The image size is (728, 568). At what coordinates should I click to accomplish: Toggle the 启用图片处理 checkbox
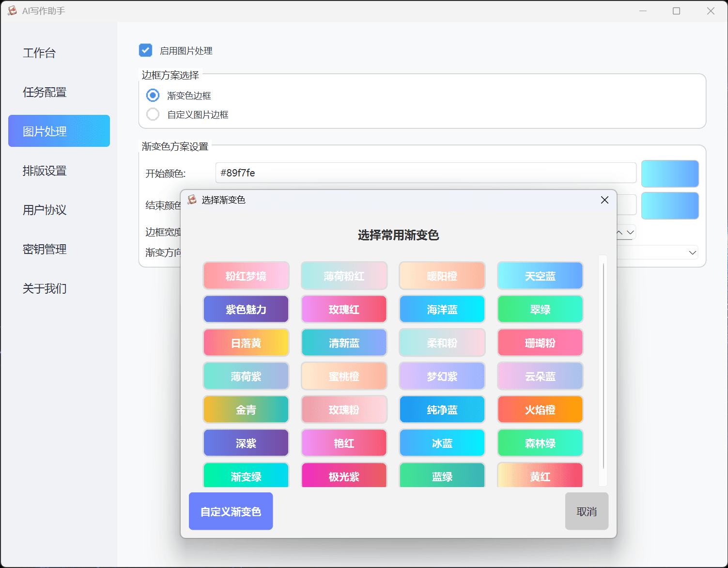[146, 50]
